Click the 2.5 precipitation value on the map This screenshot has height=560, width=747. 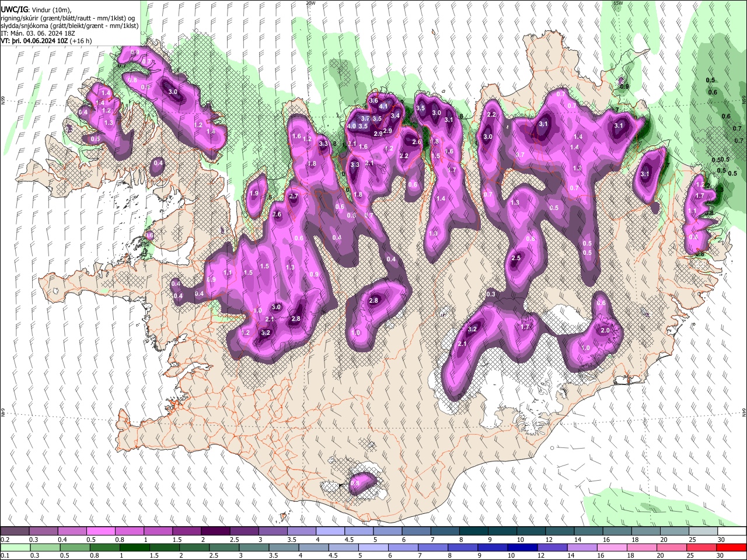pyautogui.click(x=516, y=258)
